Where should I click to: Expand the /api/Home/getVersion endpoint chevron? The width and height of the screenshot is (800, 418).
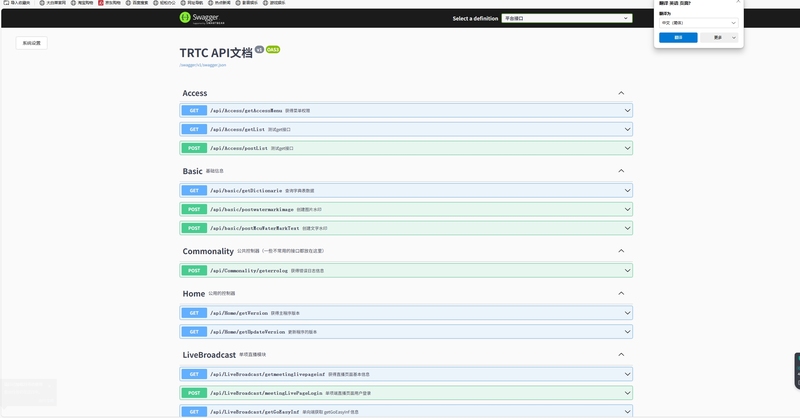click(627, 313)
